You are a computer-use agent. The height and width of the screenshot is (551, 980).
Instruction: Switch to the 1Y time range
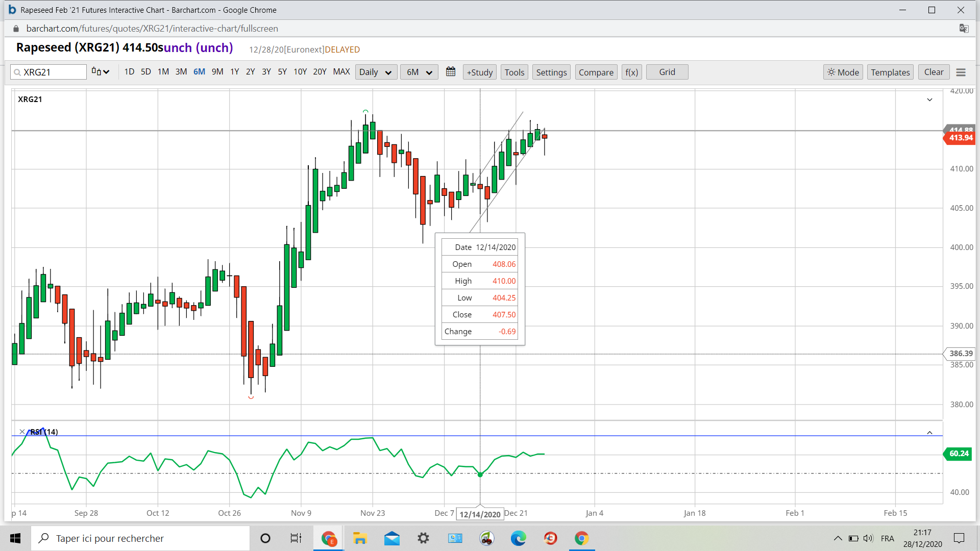(x=234, y=72)
